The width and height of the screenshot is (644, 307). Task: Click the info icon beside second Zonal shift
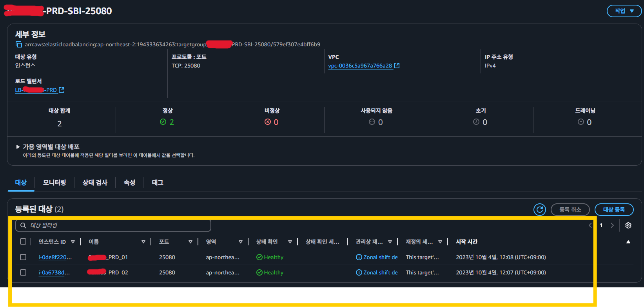[359, 272]
